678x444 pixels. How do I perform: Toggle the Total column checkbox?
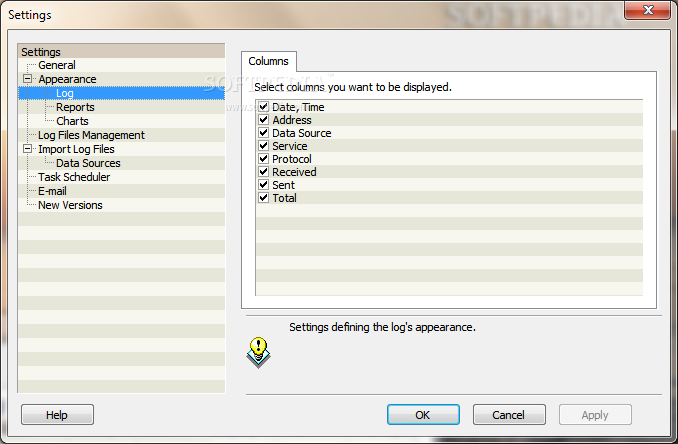click(x=263, y=198)
